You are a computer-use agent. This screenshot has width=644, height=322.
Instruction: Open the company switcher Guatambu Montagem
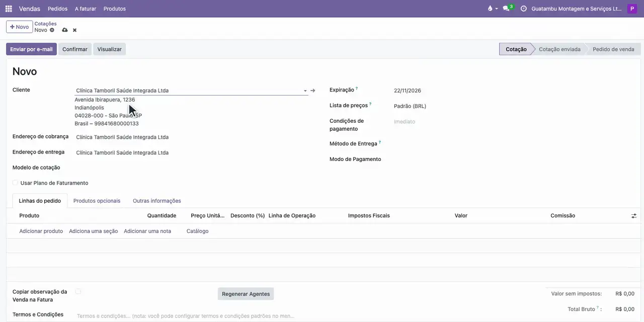point(577,9)
